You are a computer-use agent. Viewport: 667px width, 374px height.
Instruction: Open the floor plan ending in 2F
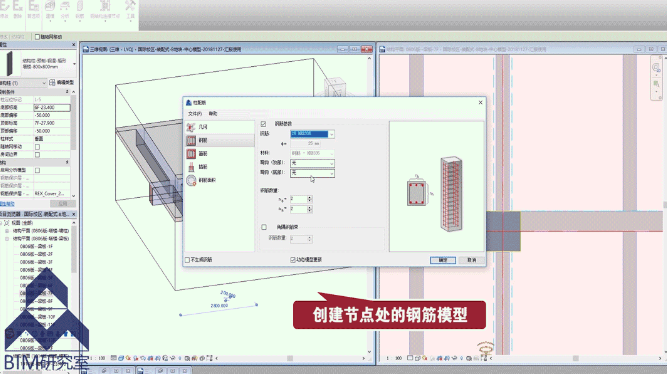(36, 254)
